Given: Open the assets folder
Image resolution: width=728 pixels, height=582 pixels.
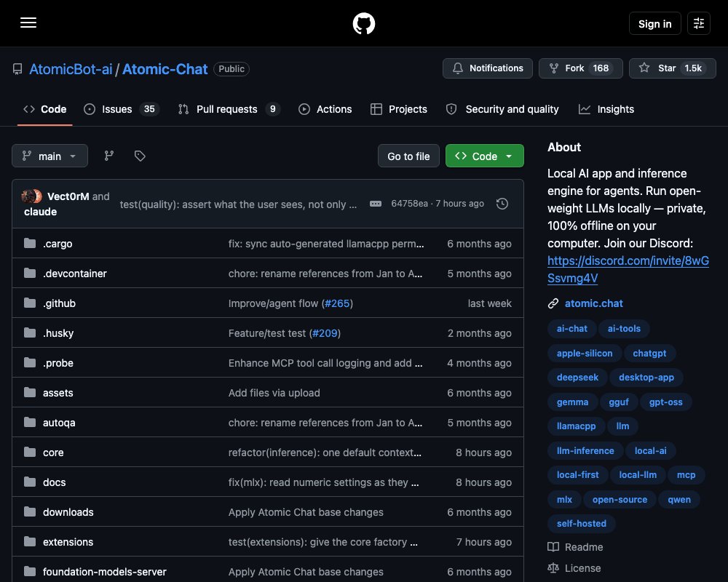Looking at the screenshot, I should pos(58,393).
